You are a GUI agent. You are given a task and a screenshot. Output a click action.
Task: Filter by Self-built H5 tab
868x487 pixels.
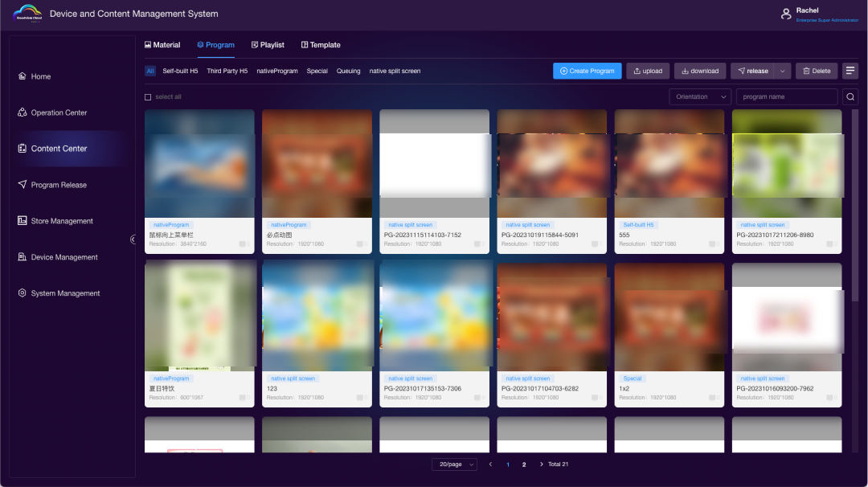pos(181,71)
